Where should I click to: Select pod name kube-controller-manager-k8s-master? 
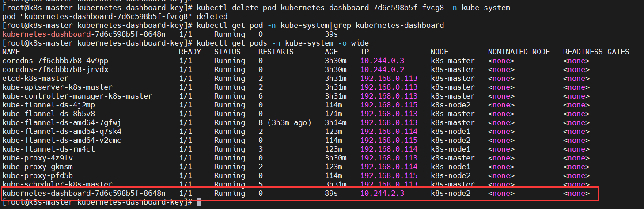click(x=77, y=96)
